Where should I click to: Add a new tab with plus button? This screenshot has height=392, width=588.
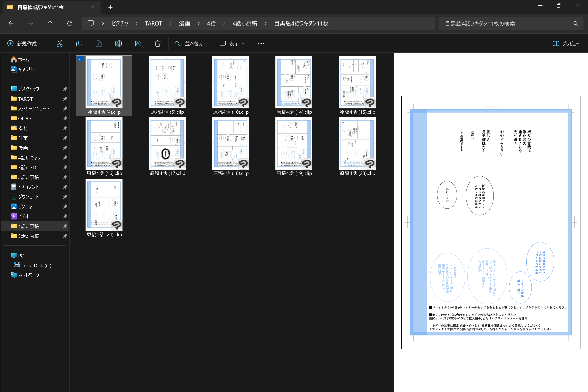[x=110, y=7]
